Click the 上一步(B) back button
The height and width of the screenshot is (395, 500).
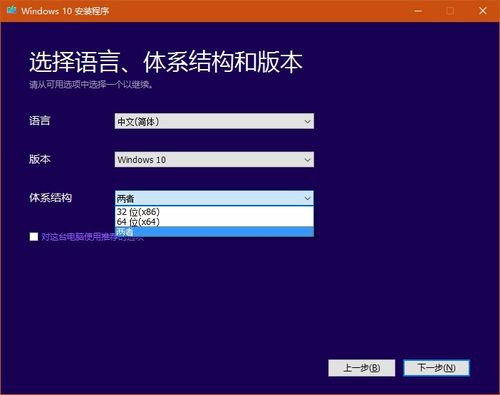362,368
